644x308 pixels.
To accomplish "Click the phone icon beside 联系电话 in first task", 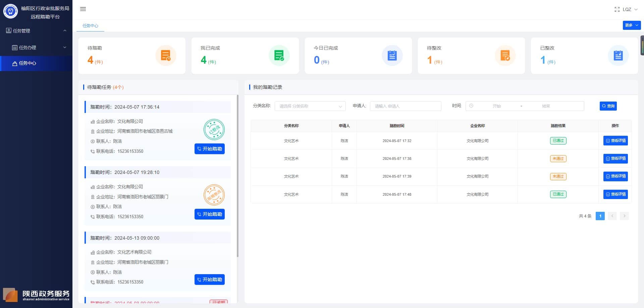I will point(93,151).
